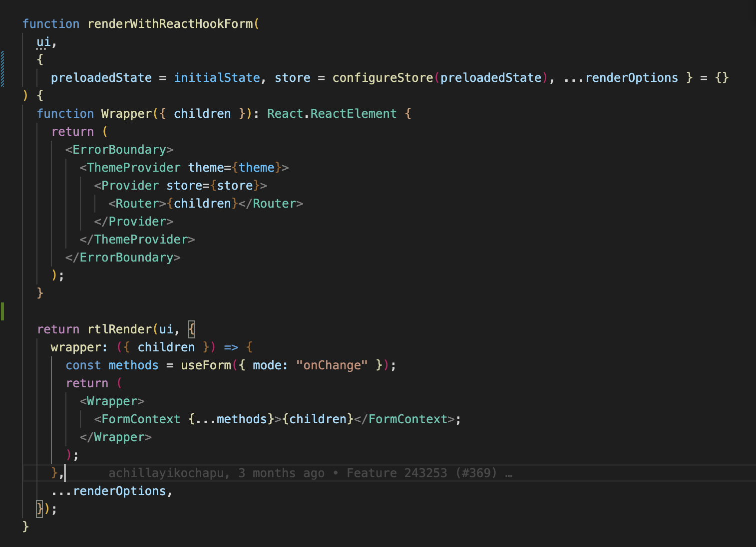Click 'function Wrapper' declaration name
The height and width of the screenshot is (547, 756).
126,114
